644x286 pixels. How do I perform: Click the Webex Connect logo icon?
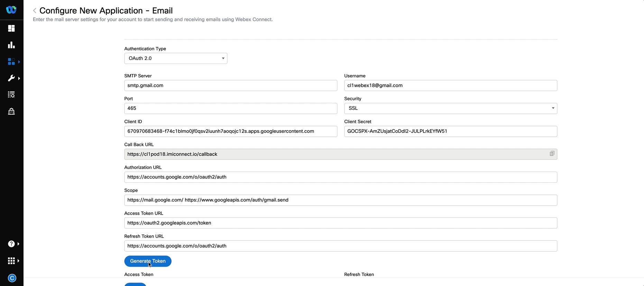point(11,10)
